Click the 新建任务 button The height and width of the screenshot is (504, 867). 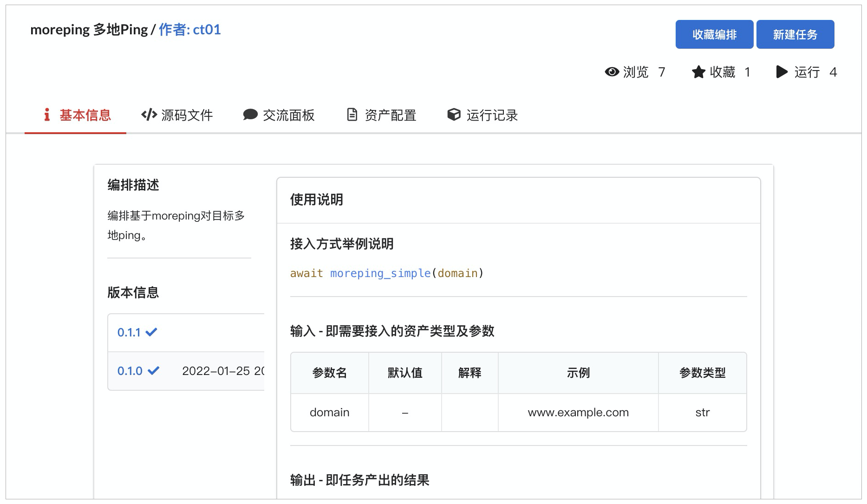pos(795,34)
